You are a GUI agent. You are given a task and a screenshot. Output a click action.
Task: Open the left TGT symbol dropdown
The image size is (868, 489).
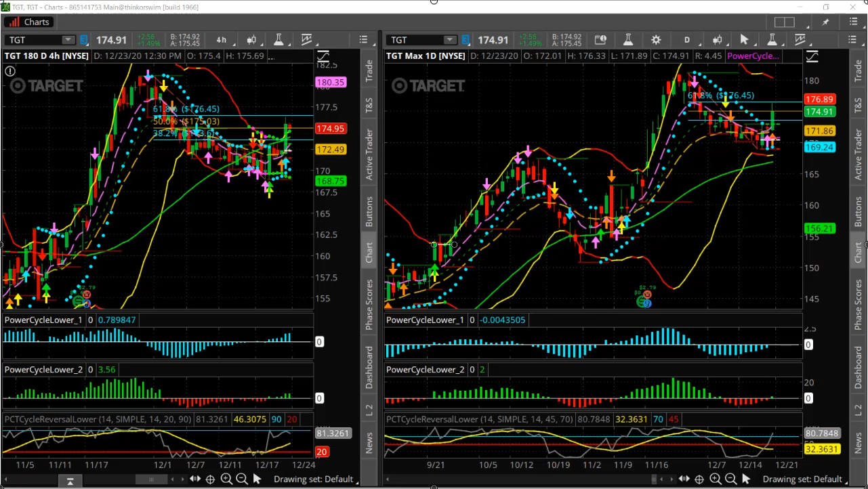[68, 40]
